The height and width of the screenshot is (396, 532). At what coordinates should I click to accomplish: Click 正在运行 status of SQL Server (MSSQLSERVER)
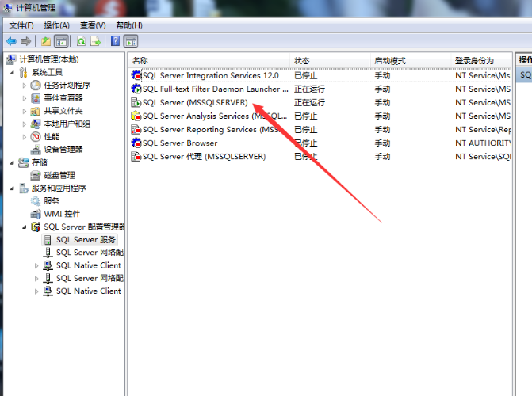309,102
